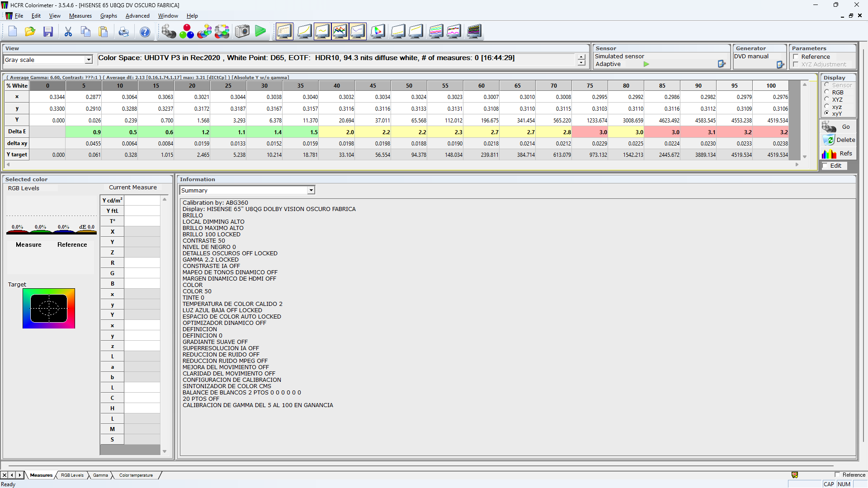Toggle the Edit checkbox

pos(826,165)
